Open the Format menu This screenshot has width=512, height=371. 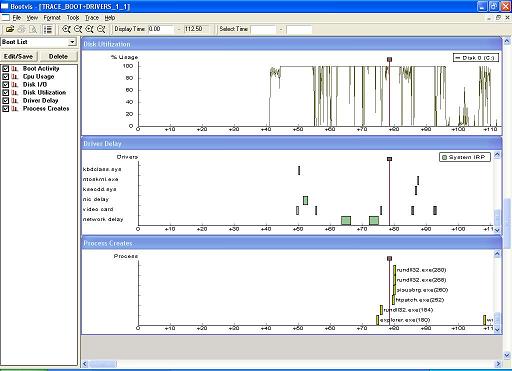(52, 18)
